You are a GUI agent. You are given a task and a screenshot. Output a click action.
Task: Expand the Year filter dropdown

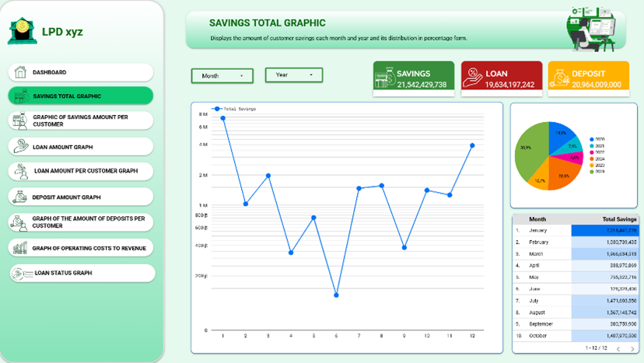pos(293,75)
